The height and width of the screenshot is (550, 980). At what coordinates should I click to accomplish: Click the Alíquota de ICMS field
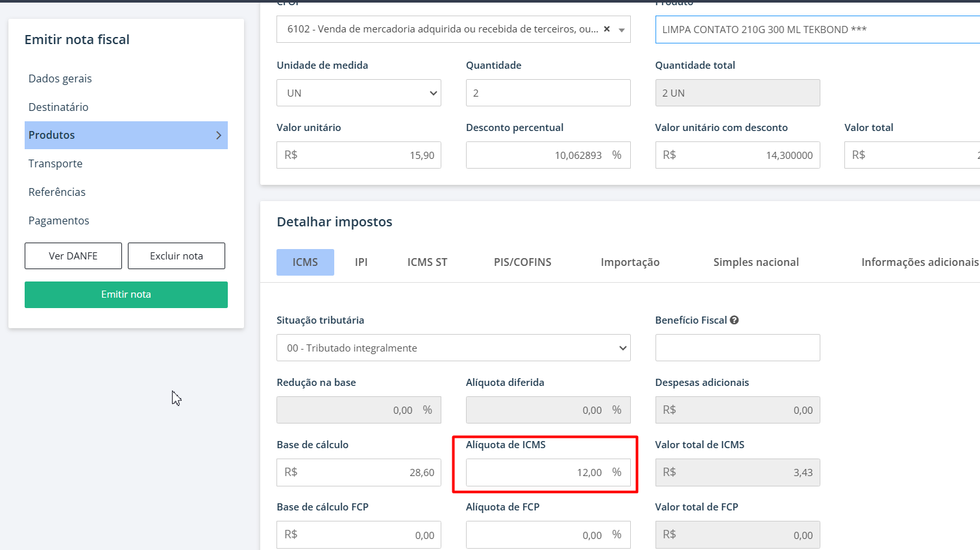click(x=539, y=472)
